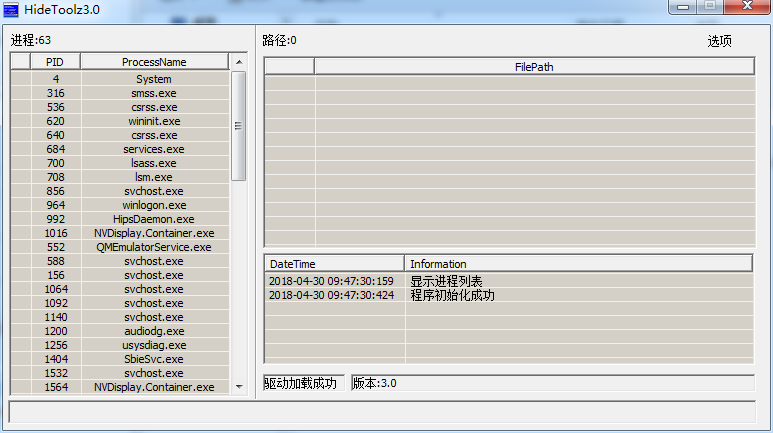Screen dimensions: 773x433
Task: Click the HideToolz3.0 title bar icon
Action: (11, 10)
